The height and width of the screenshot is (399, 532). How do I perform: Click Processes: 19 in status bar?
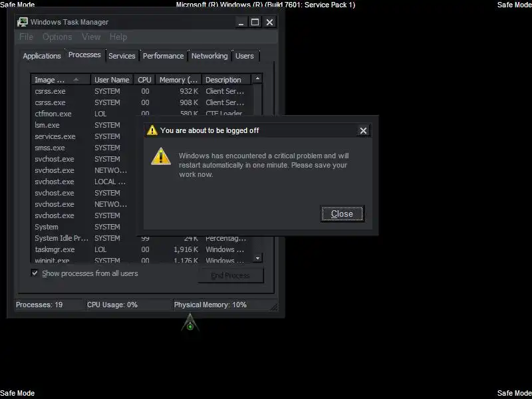pyautogui.click(x=39, y=305)
